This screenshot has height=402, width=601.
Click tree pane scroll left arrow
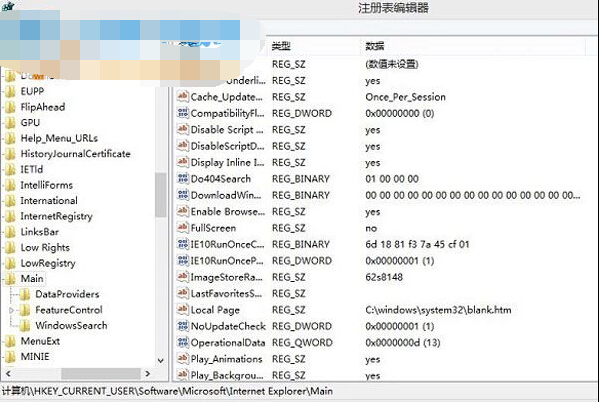pyautogui.click(x=8, y=373)
